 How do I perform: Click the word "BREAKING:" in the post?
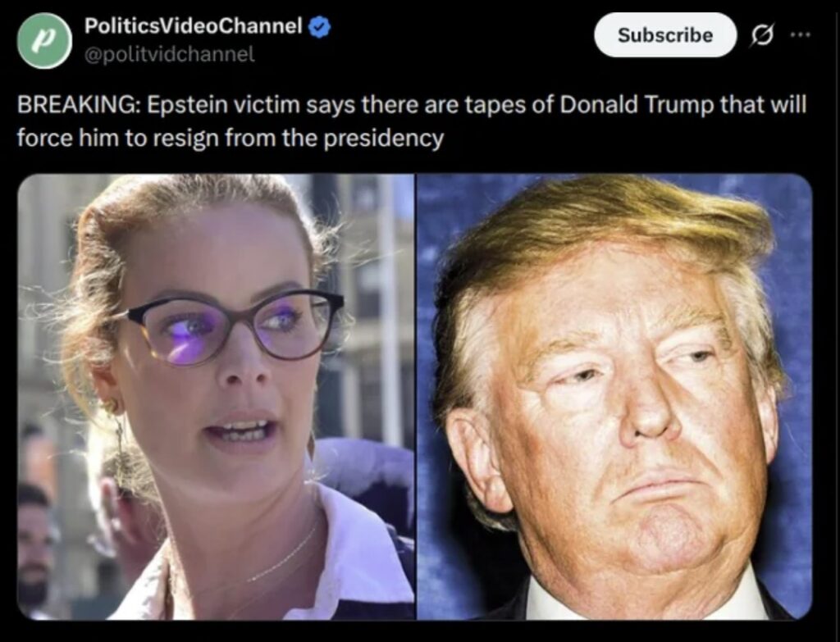click(79, 105)
